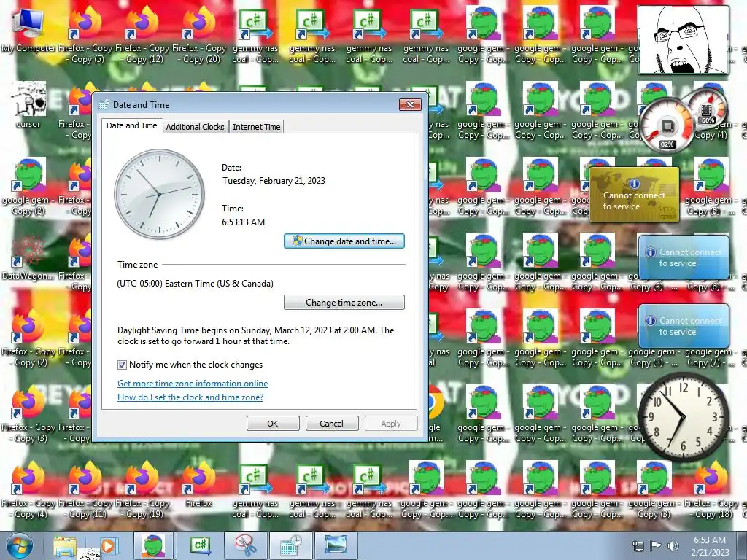This screenshot has width=747, height=560.
Task: Select google gem Copy (7) desktop icon
Action: (x=711, y=357)
